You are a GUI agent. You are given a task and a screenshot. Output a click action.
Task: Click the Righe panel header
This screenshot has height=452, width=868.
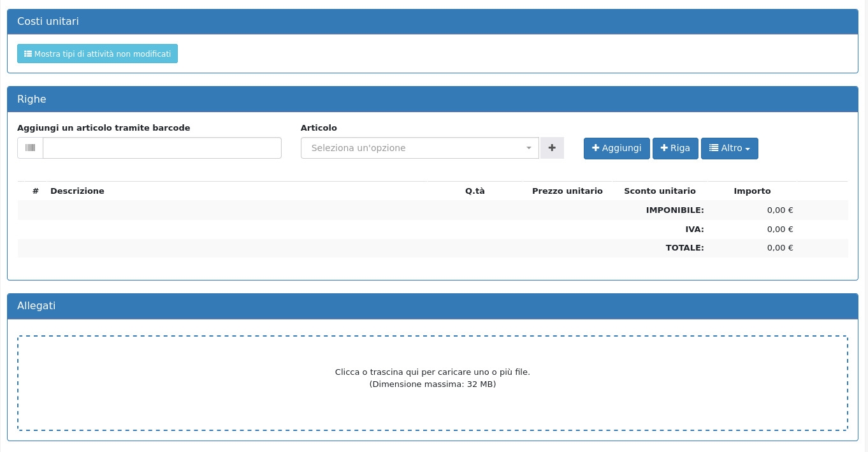pyautogui.click(x=432, y=99)
